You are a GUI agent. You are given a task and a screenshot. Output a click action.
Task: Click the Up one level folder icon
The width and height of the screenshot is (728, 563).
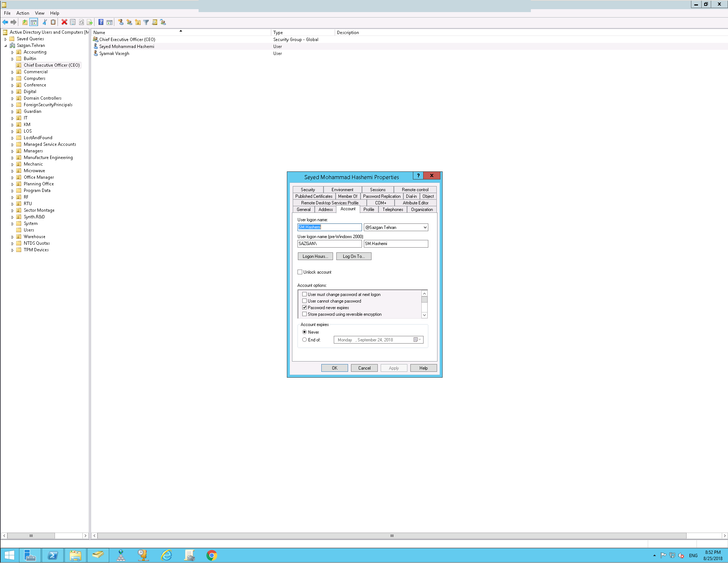[x=25, y=22]
